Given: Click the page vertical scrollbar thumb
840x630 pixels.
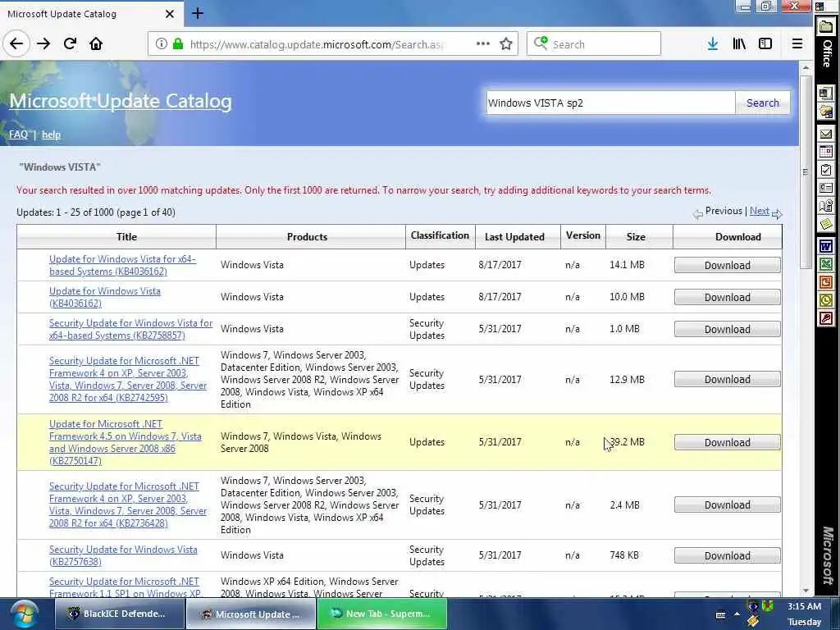Looking at the screenshot, I should [x=806, y=172].
